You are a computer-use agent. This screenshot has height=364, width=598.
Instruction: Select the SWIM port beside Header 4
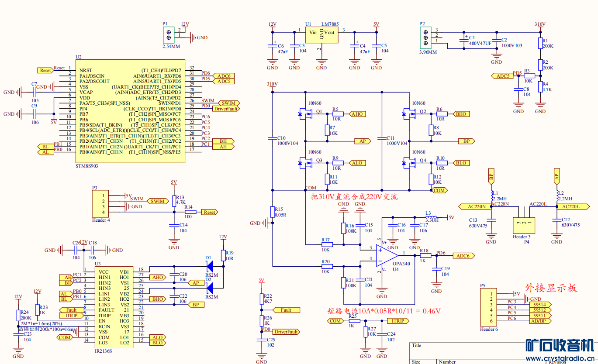pos(158,201)
